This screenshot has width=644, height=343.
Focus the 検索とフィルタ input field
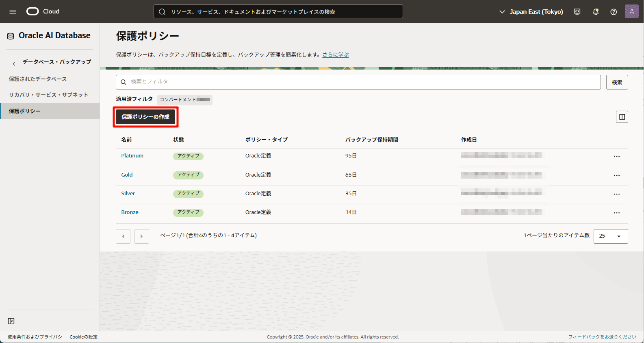click(x=358, y=82)
